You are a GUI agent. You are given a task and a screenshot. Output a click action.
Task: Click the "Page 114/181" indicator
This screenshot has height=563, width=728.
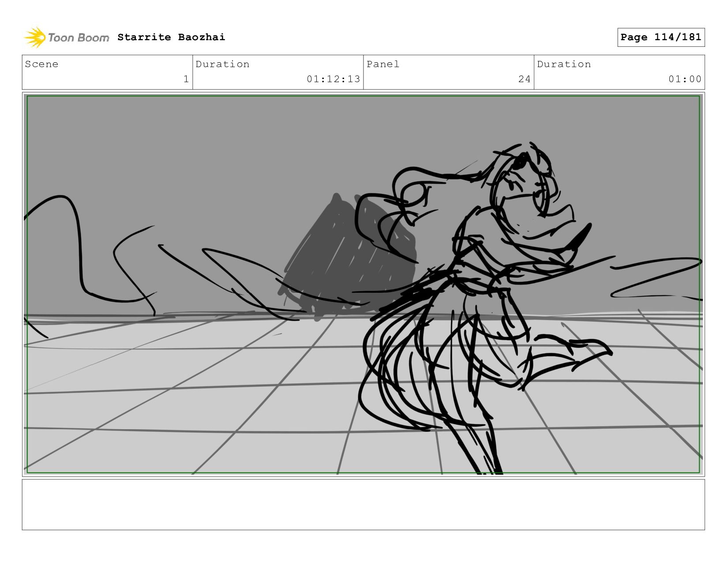(x=661, y=37)
